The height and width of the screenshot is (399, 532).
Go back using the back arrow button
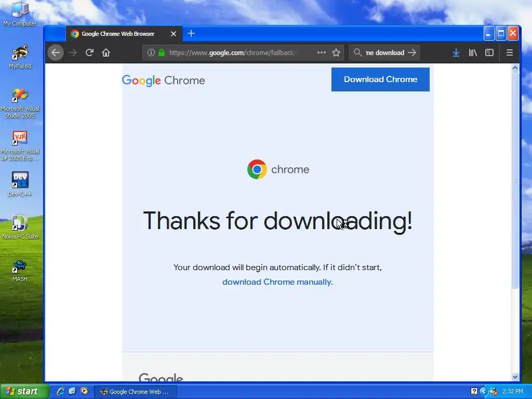point(56,52)
